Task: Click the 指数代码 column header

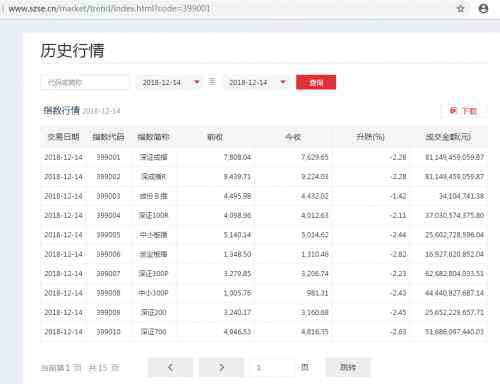Action: (108, 137)
